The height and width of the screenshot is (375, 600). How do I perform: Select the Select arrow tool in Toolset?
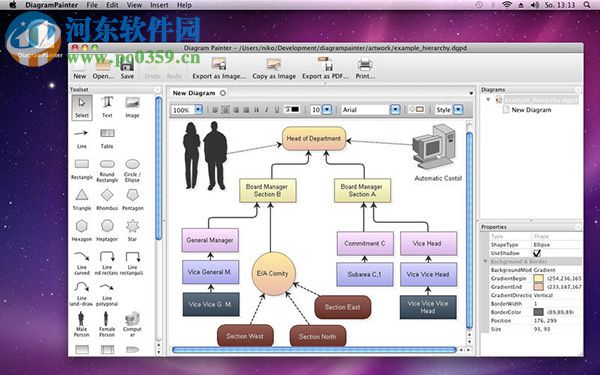(x=82, y=107)
